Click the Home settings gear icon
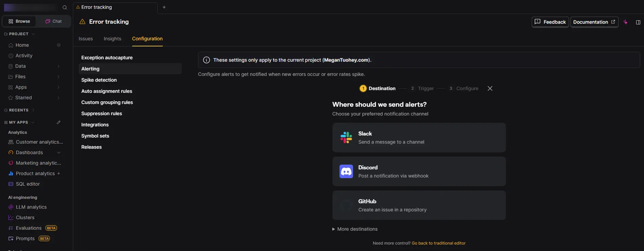This screenshot has height=251, width=644. pyautogui.click(x=59, y=45)
